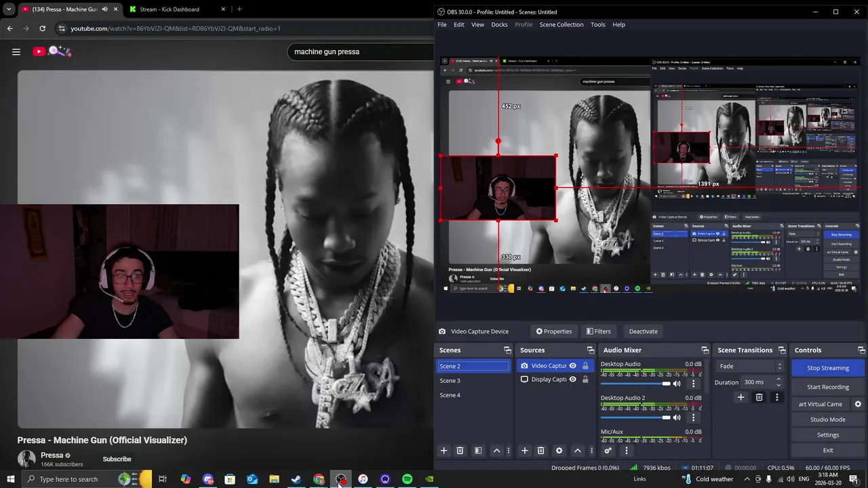Add a new scene with the plus icon
Screen dimensions: 868x488
(x=443, y=451)
